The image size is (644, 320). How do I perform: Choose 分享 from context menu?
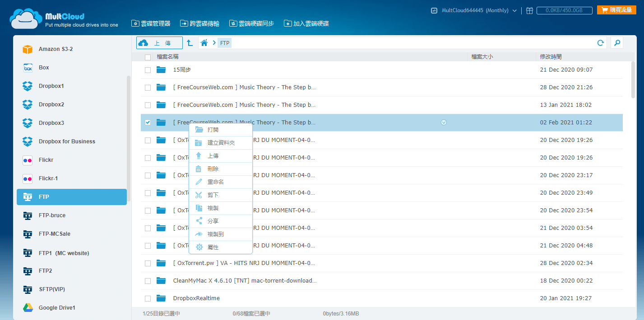pos(213,221)
